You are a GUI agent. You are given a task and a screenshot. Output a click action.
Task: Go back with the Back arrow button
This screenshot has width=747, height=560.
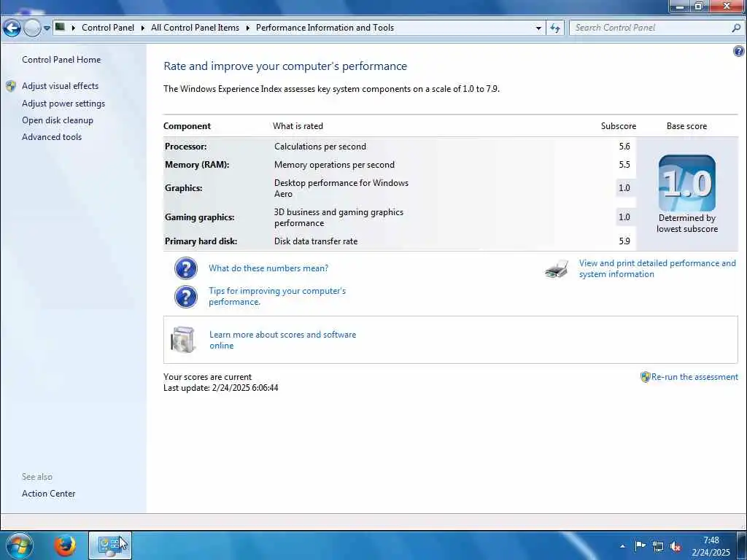(x=12, y=28)
